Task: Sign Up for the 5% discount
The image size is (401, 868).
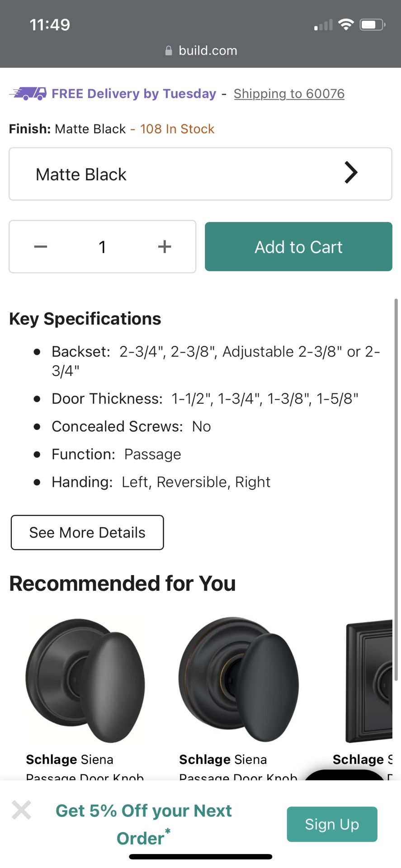Action: [332, 824]
